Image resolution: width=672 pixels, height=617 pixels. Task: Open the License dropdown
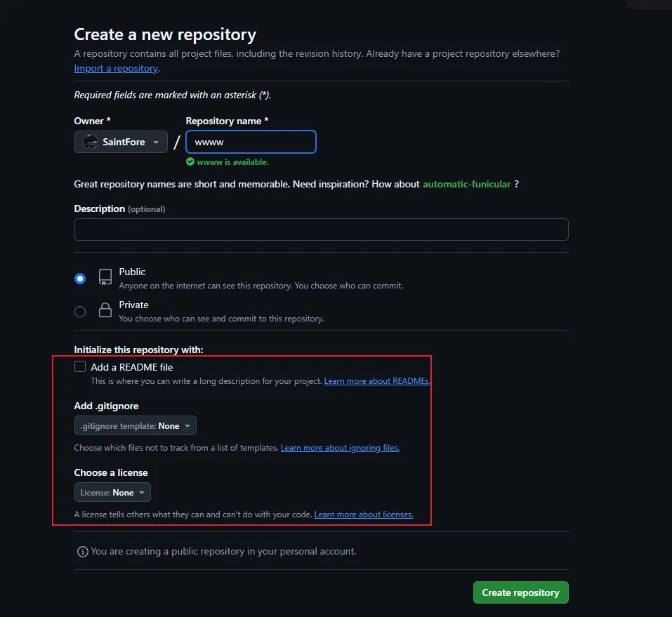(112, 493)
